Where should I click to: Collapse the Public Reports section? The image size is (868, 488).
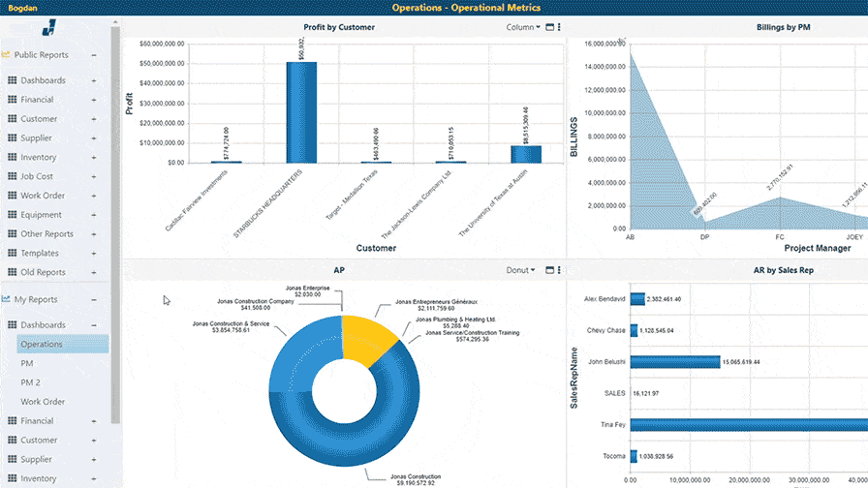pyautogui.click(x=94, y=55)
